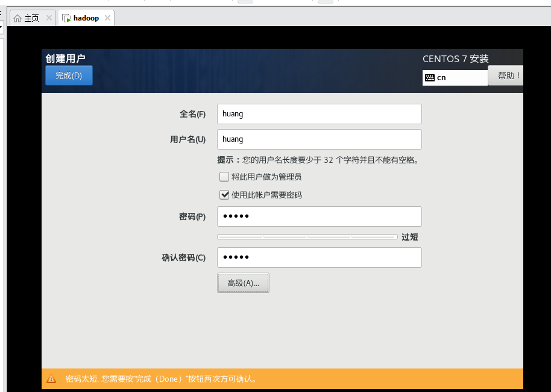Uncheck 使用此帐户需要密码 password required checkbox

(x=224, y=195)
